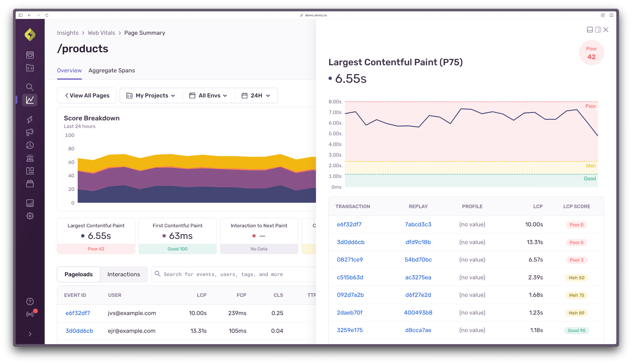Go to Insights breadcrumb
The image size is (632, 364).
[x=68, y=33]
